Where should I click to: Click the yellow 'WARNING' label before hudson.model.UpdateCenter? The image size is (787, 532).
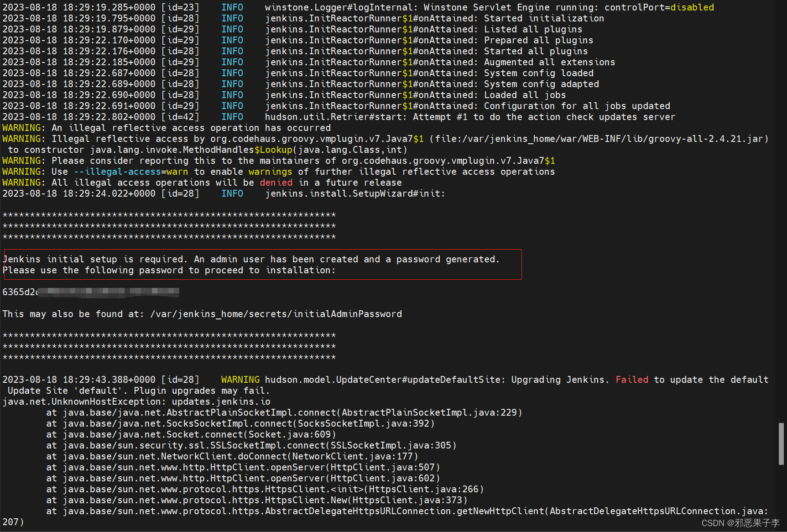pos(240,380)
